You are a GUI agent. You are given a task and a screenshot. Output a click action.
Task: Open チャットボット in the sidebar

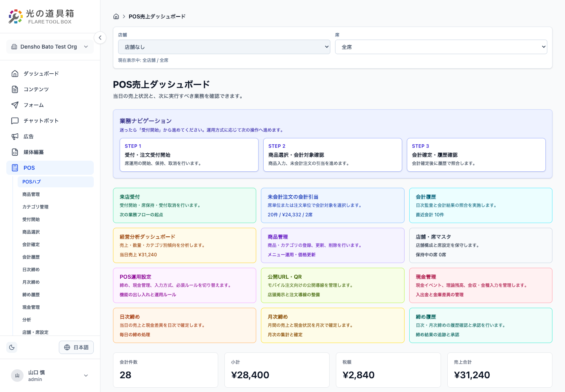50,121
